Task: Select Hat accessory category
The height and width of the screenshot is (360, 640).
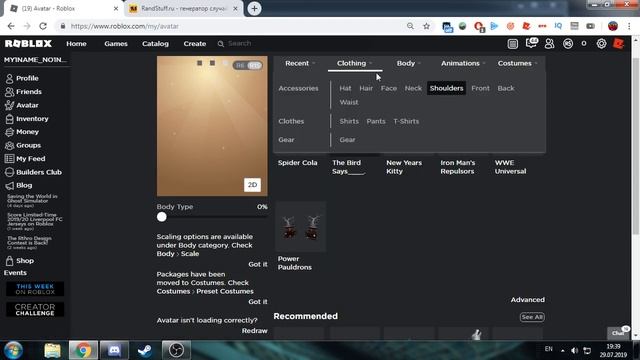Action: pyautogui.click(x=345, y=88)
